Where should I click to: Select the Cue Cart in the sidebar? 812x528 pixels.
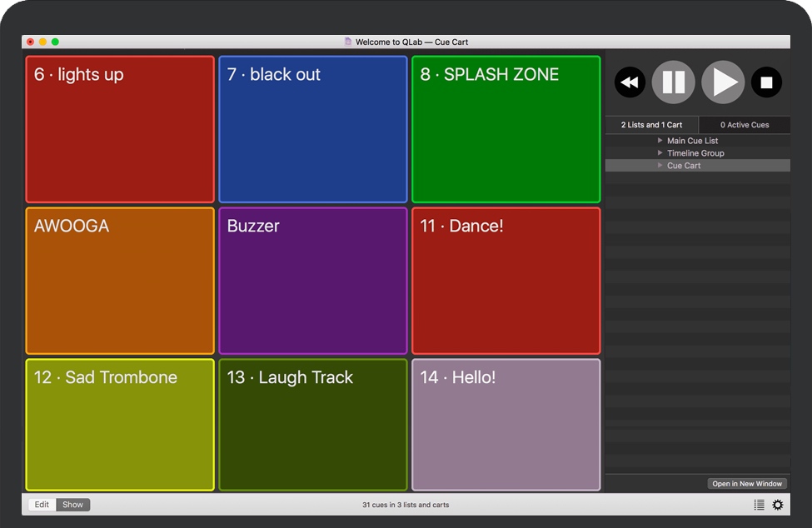684,165
